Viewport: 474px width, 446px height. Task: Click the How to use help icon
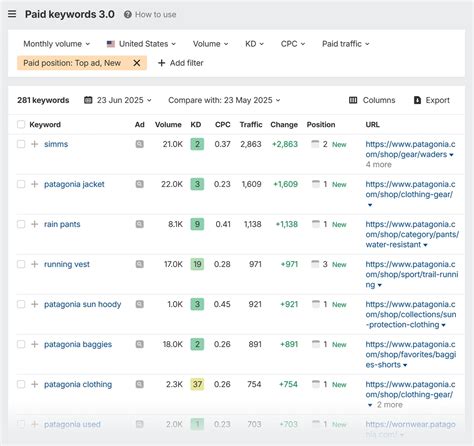128,15
